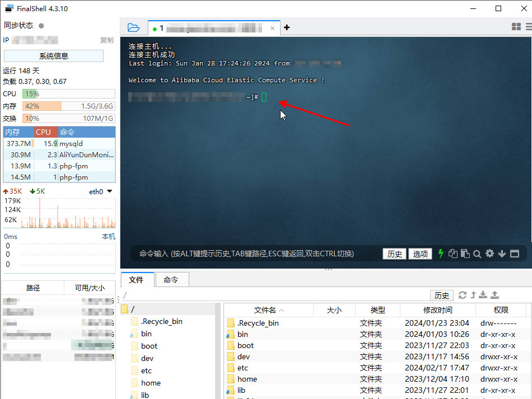
Task: Click the FinalShell app title icon
Action: (9, 8)
